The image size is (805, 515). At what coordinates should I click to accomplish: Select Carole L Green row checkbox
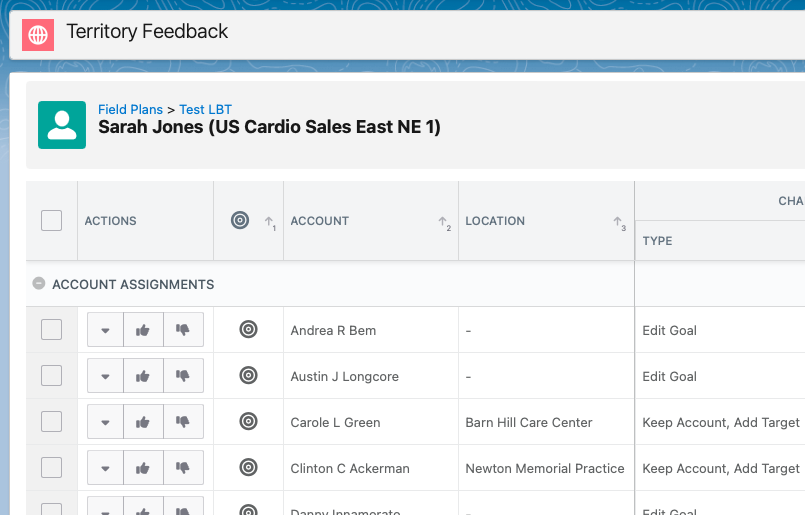pos(51,422)
